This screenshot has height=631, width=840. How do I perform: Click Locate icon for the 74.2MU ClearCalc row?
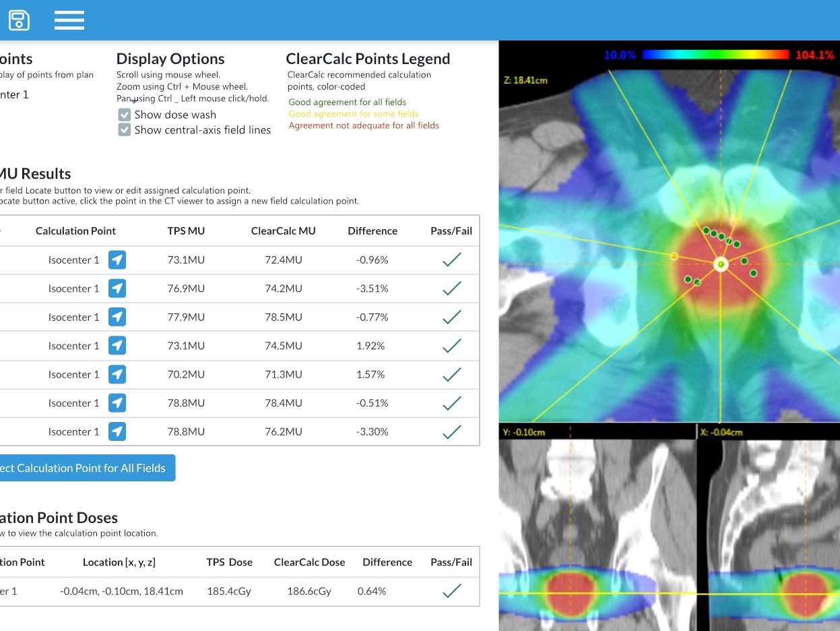click(x=117, y=289)
